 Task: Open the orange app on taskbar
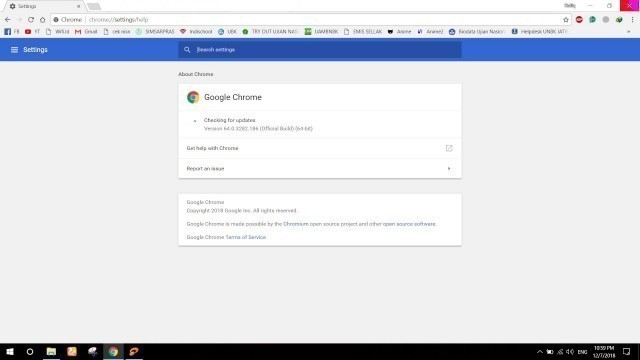coord(72,351)
